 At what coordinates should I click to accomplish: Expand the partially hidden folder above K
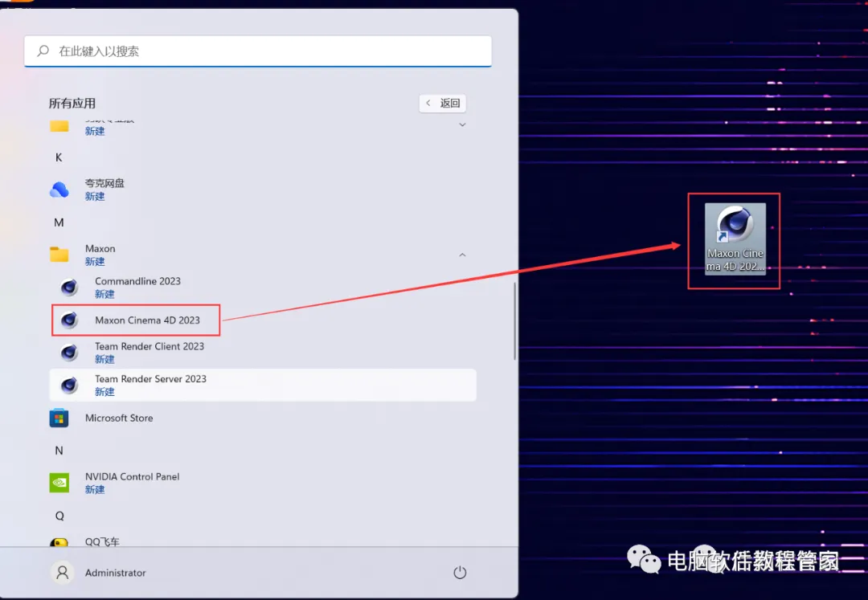pyautogui.click(x=462, y=125)
